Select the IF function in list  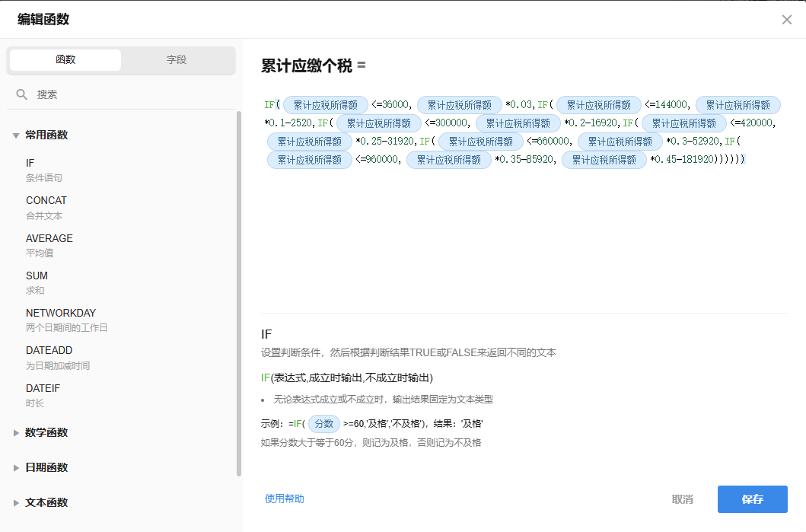coord(30,163)
